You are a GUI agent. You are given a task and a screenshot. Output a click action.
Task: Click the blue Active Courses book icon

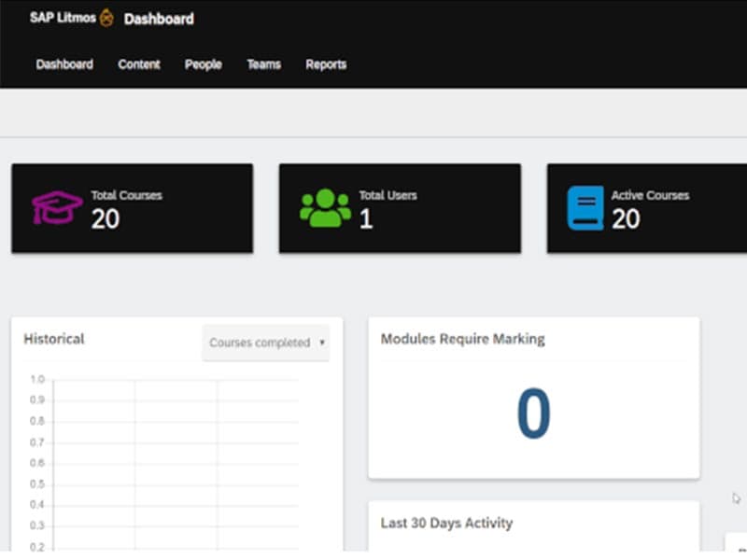[x=585, y=208]
